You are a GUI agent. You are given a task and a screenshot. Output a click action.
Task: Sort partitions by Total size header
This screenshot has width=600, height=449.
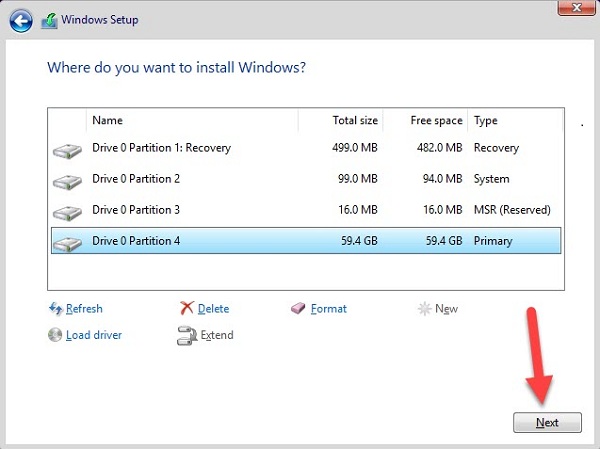pos(340,120)
